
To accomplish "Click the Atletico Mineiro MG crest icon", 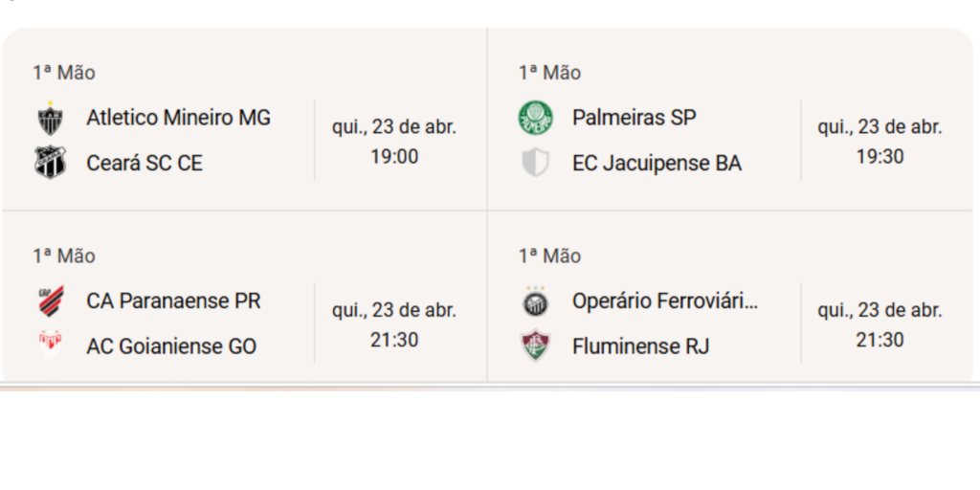I will click(50, 118).
